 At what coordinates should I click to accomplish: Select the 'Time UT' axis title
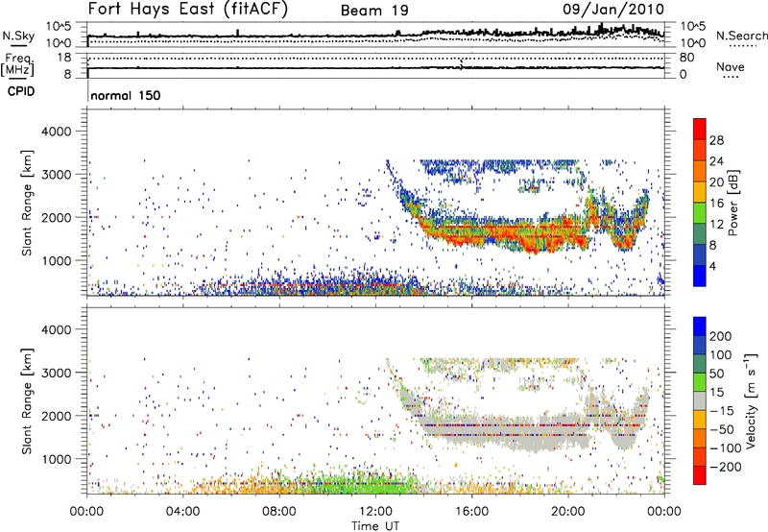(375, 526)
